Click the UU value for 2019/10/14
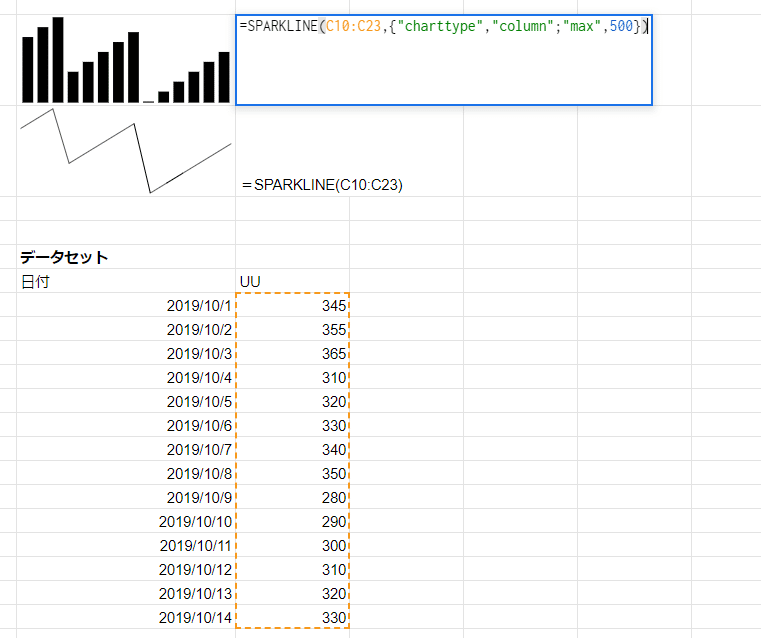 (x=292, y=617)
